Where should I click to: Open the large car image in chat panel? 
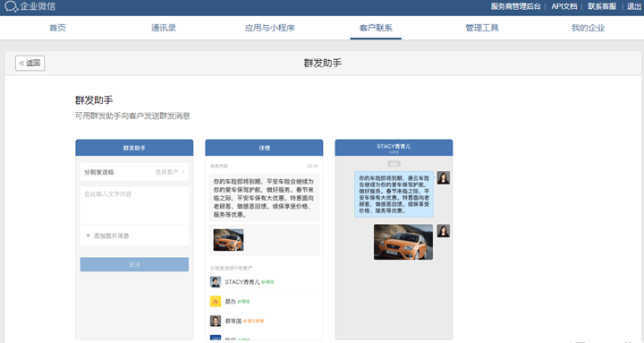(402, 242)
